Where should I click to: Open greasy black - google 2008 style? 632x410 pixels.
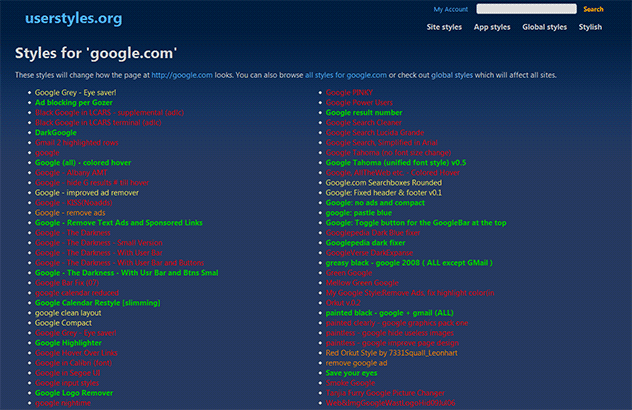click(x=409, y=263)
